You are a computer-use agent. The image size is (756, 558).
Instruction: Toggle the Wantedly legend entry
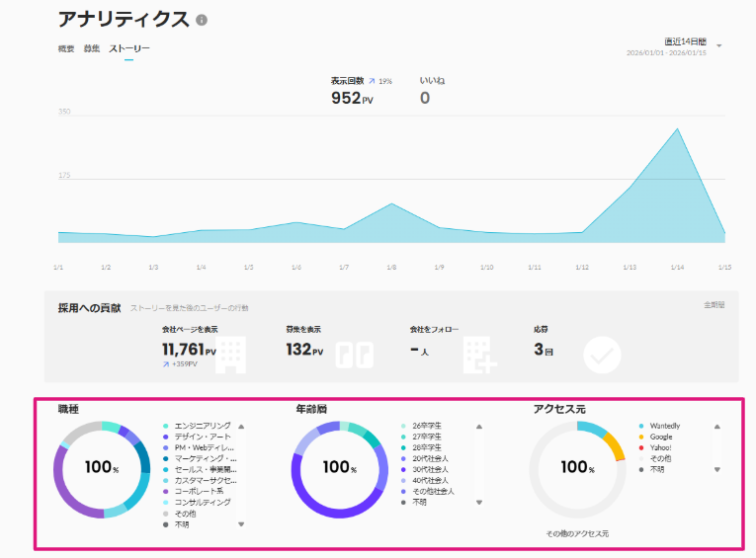point(664,426)
